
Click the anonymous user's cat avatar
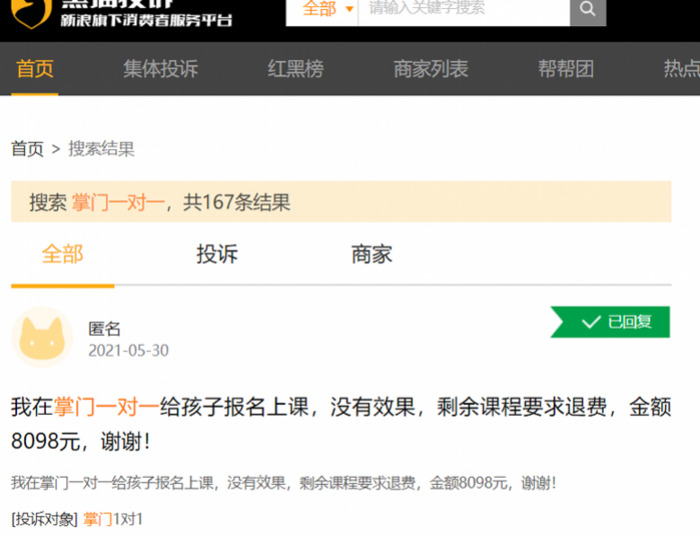[x=42, y=337]
